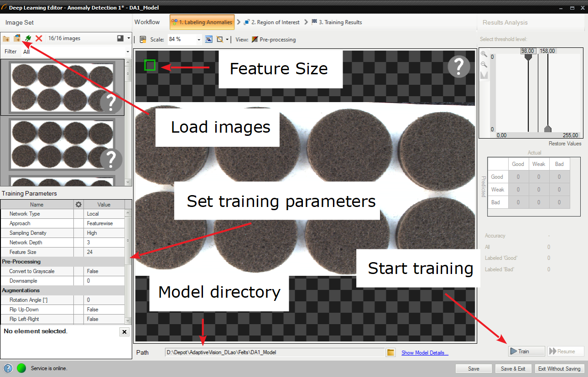This screenshot has width=588, height=377.
Task: Toggle the Pre-processing view
Action: tap(274, 40)
